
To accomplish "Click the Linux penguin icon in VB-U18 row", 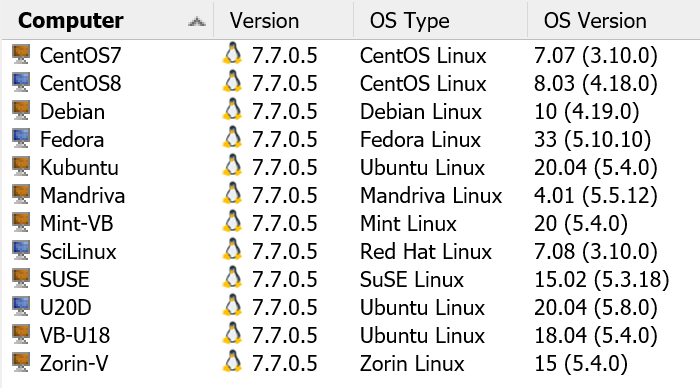I will click(x=232, y=334).
